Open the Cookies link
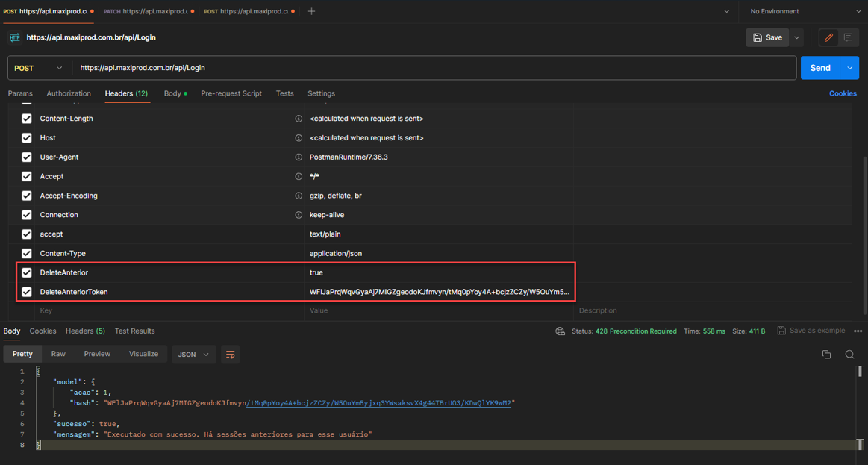Viewport: 868px width, 465px height. [x=843, y=93]
